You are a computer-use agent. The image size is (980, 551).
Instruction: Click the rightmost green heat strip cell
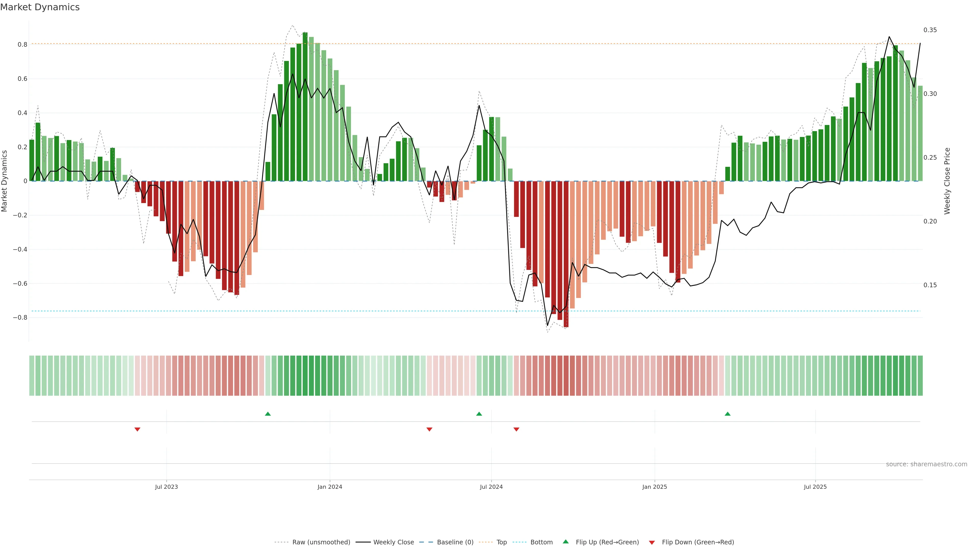(920, 376)
